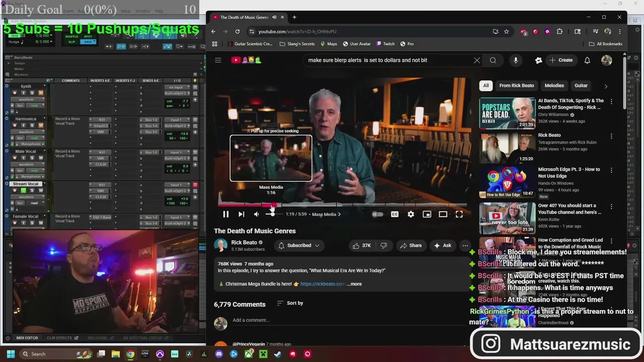The width and height of the screenshot is (644, 362).
Task: Open a new Chrome tab
Action: (294, 17)
